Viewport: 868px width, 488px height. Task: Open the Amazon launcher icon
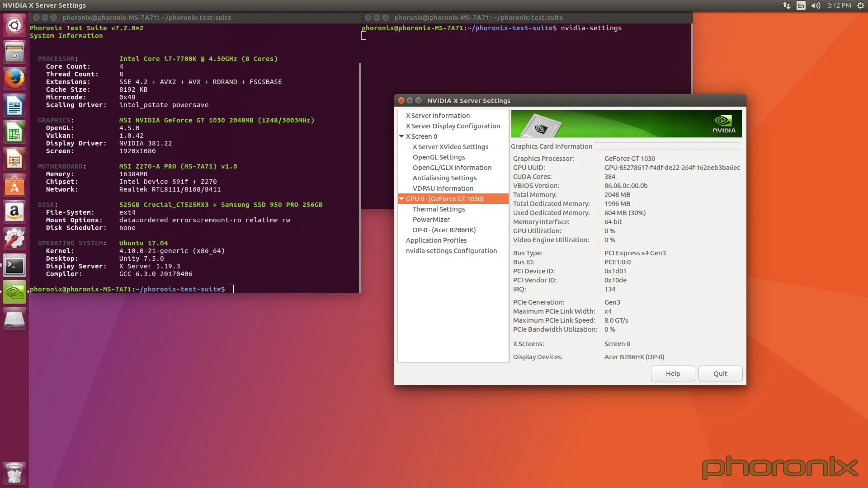[14, 212]
